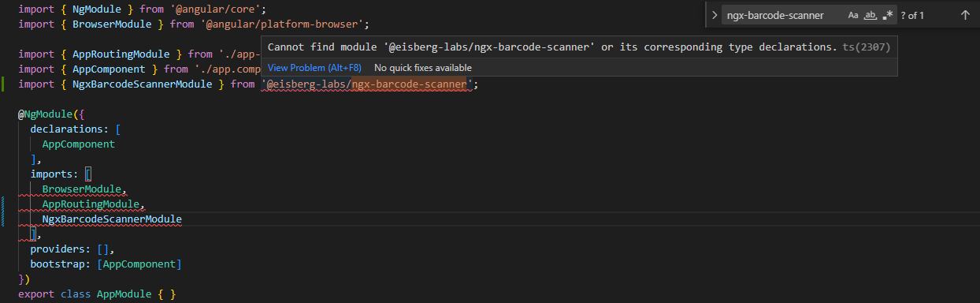
Task: Click the '? of 1' match count
Action: coord(913,15)
